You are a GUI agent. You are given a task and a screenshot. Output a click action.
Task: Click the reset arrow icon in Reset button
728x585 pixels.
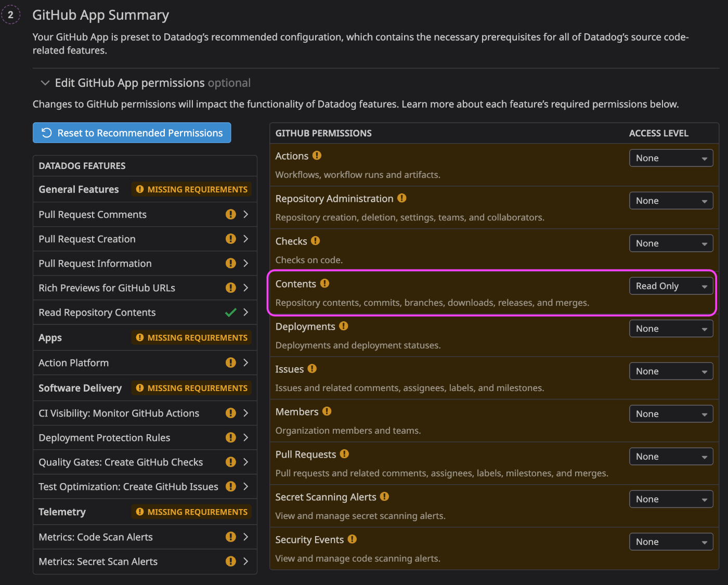point(47,133)
